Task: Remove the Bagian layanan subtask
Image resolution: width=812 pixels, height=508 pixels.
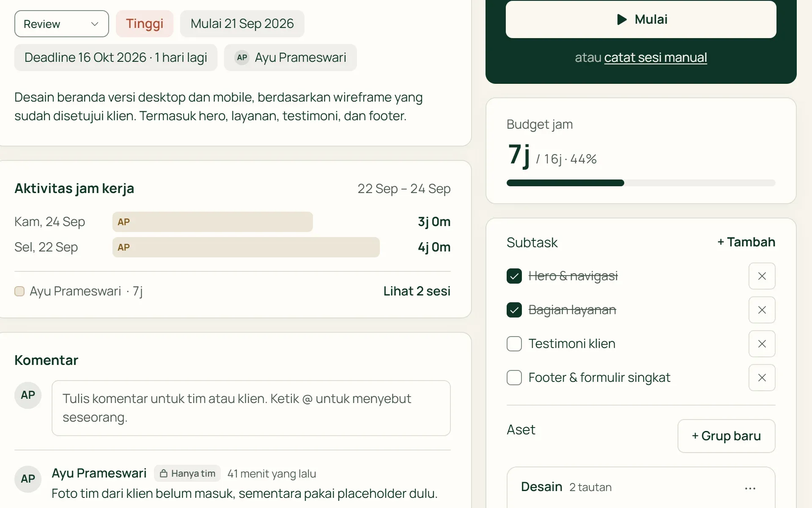Action: 762,310
